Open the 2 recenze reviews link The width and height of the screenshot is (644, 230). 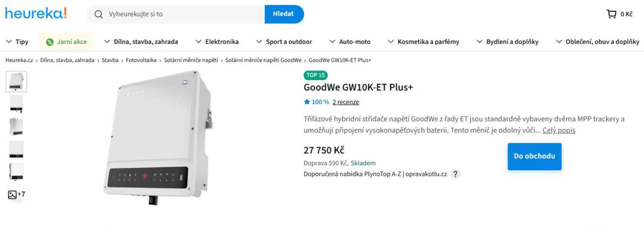[345, 102]
